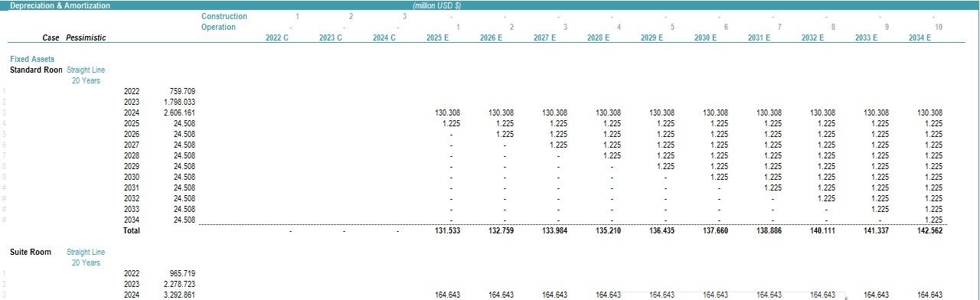The height and width of the screenshot is (300, 980).
Task: Select the 759.709 value for 2022
Action: pos(182,91)
